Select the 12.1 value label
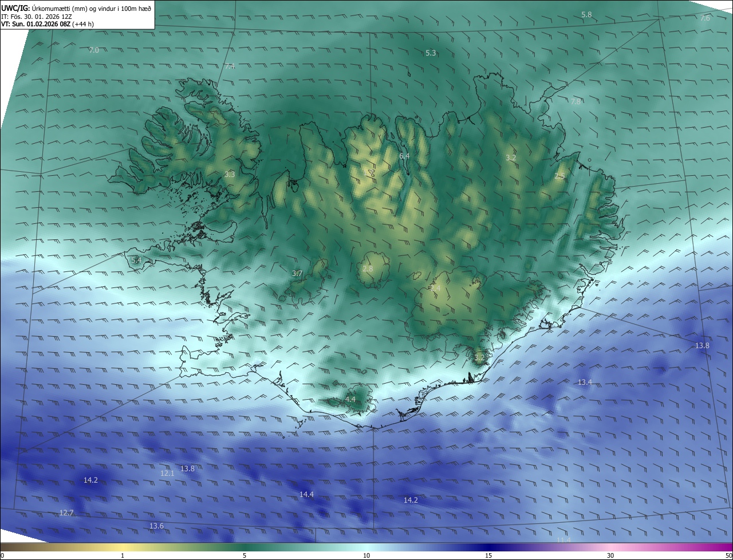Image resolution: width=733 pixels, height=560 pixels. pyautogui.click(x=167, y=473)
